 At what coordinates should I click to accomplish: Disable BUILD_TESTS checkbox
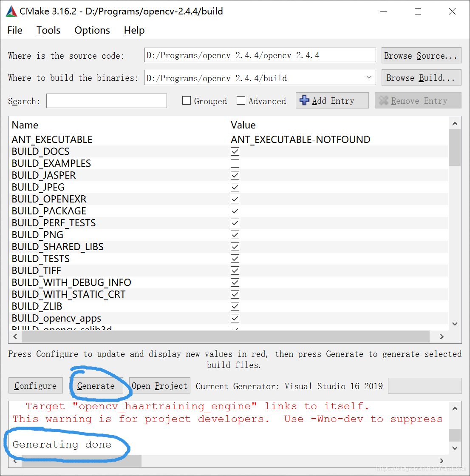[235, 259]
